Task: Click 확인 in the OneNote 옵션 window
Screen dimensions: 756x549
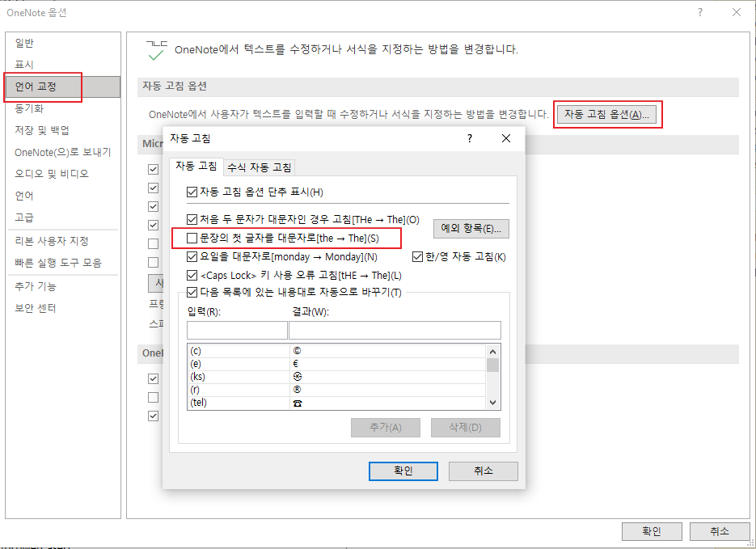Action: [652, 532]
